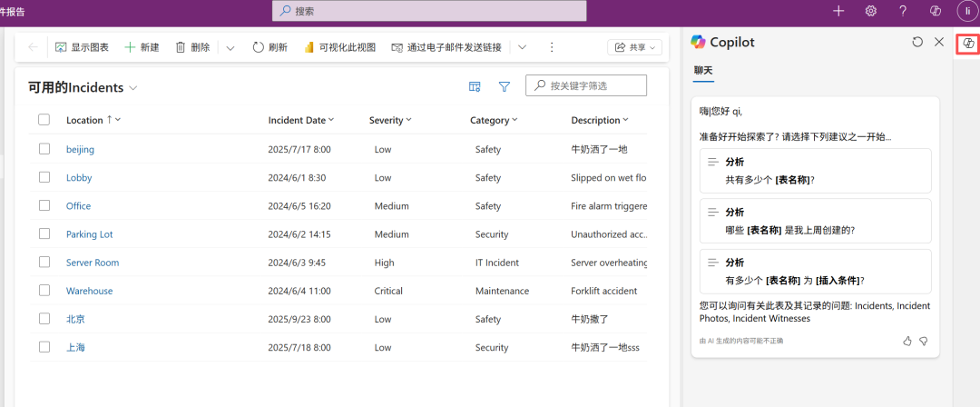The width and height of the screenshot is (980, 407).
Task: Select the 上海 row checkbox
Action: [44, 347]
